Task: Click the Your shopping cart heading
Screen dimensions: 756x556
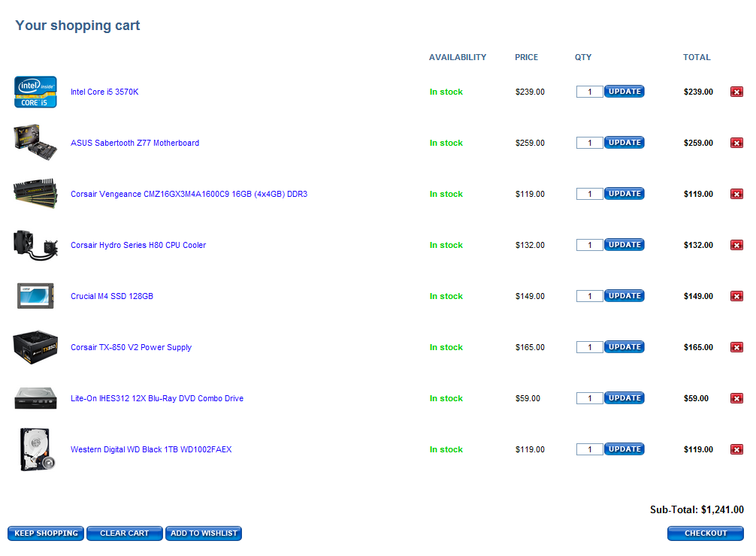Action: [x=77, y=25]
